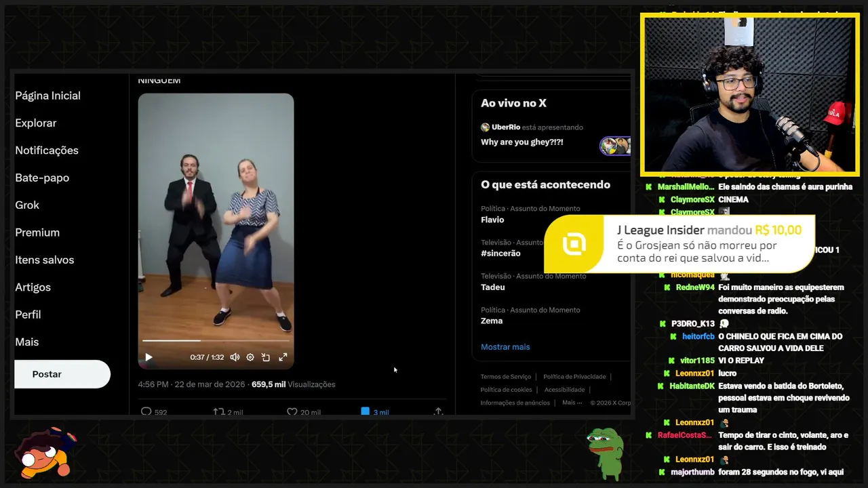Viewport: 868px width, 488px height.
Task: Activate picture-in-picture on the video
Action: click(266, 357)
